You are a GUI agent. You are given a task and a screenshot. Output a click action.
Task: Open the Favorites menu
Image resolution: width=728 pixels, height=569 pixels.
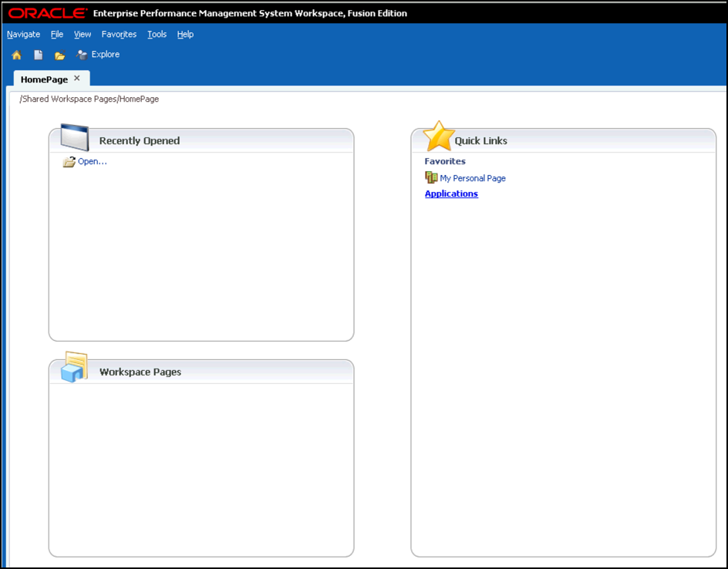119,35
